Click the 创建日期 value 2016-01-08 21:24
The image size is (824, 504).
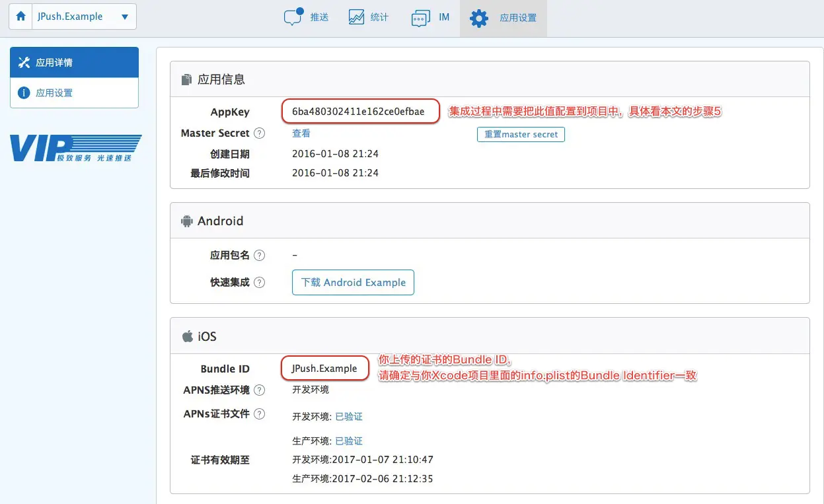[335, 154]
